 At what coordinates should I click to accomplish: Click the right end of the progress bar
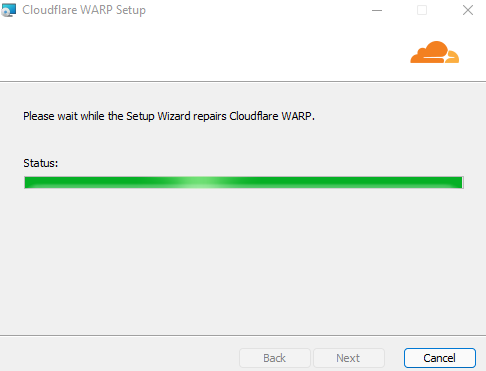(460, 183)
